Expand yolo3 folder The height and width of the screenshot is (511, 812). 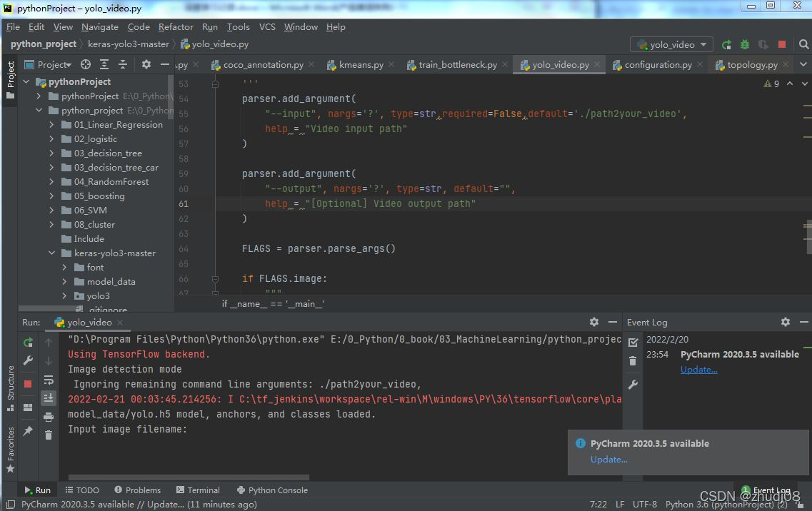[64, 296]
